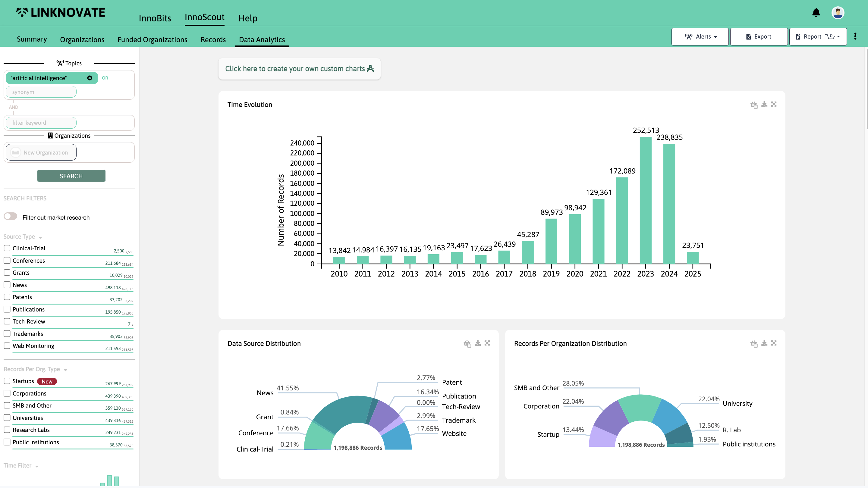
Task: Check the Publications source type
Action: [7, 309]
